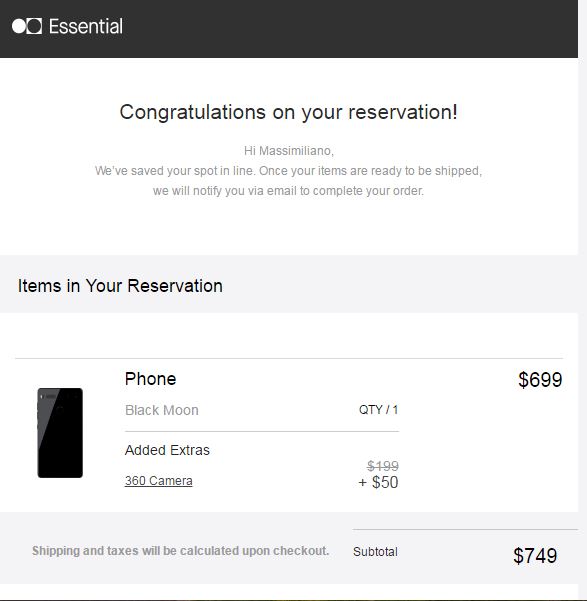Click the saved your spot in line message
587x601 pixels.
288,171
